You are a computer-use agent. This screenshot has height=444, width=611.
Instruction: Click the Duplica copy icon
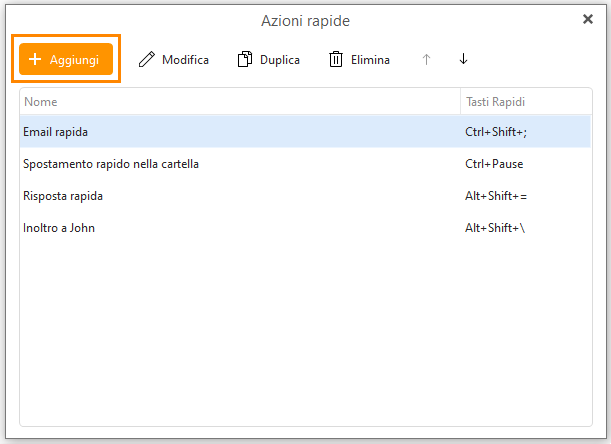click(x=245, y=59)
